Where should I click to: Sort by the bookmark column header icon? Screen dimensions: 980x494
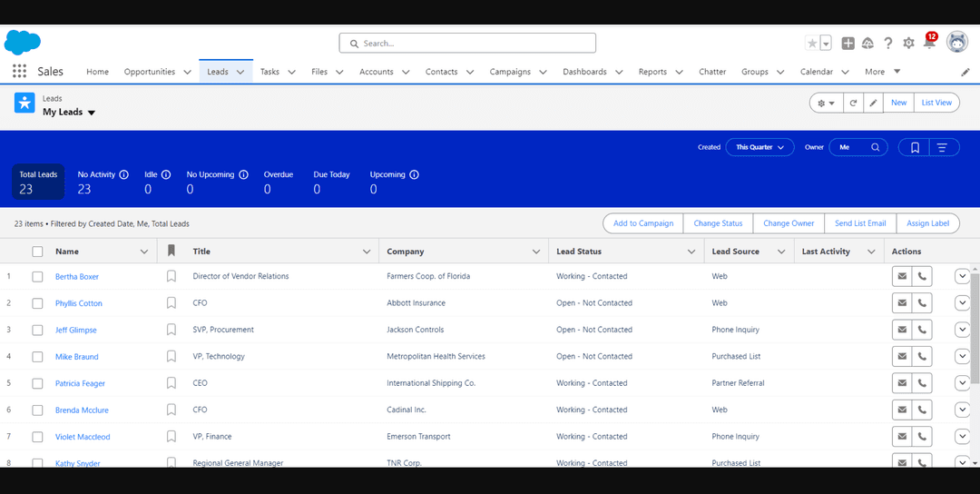171,251
